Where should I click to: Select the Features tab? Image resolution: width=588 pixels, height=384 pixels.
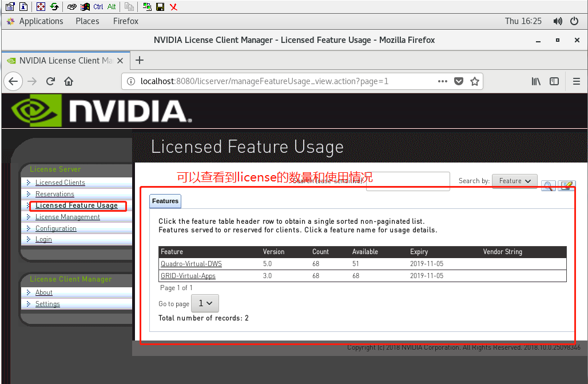point(165,201)
